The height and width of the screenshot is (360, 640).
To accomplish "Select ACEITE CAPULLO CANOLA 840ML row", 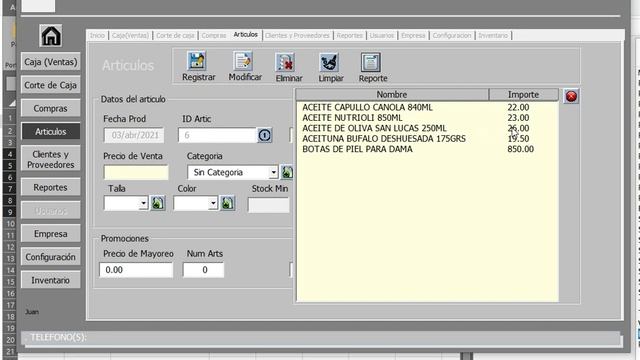I will tap(427, 107).
